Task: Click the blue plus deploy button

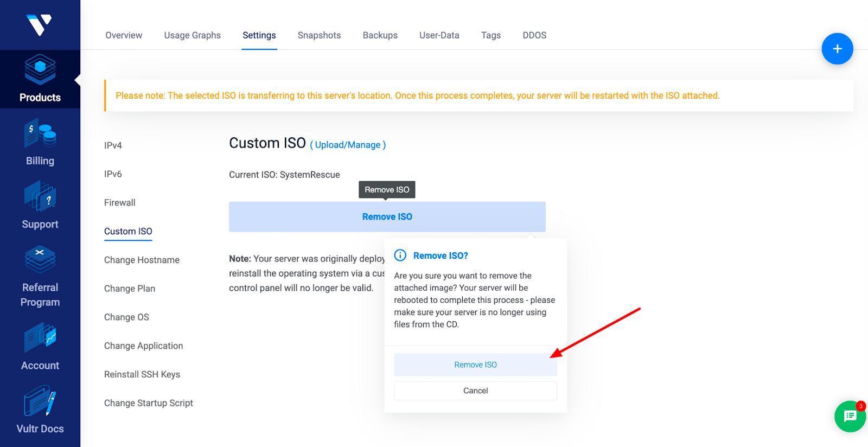Action: click(x=837, y=49)
